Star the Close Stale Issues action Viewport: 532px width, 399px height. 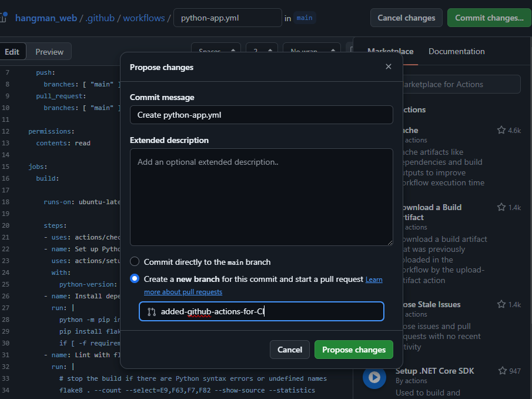(501, 304)
